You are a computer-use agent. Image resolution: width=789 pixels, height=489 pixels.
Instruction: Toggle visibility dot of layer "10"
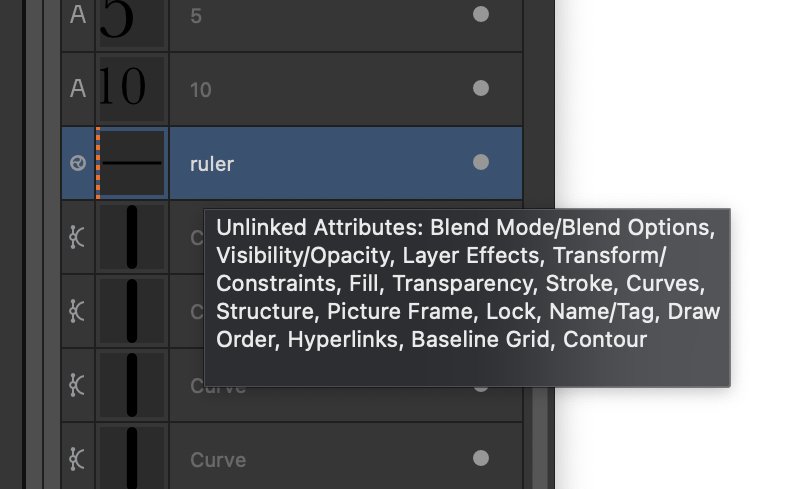tap(481, 88)
